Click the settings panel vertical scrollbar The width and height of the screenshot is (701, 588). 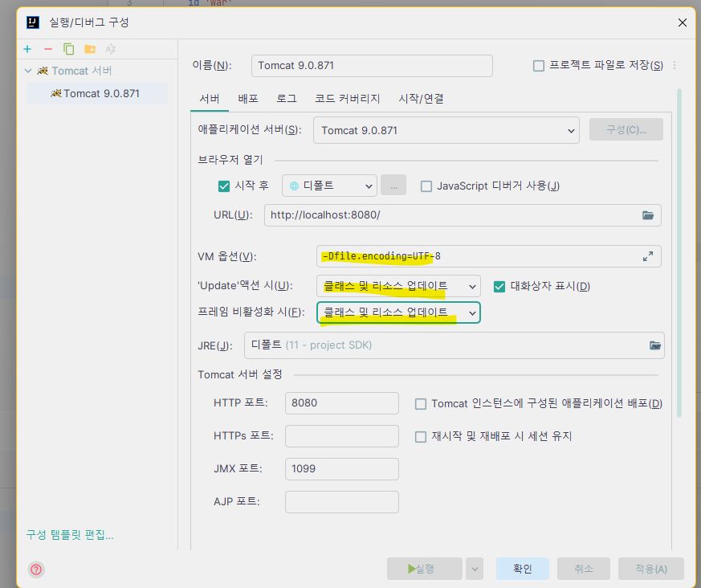(x=679, y=253)
